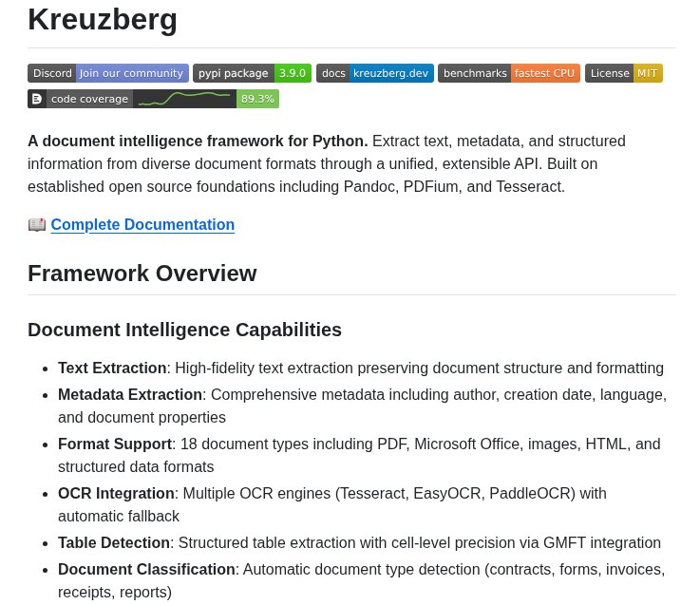Image resolution: width=700 pixels, height=605 pixels.
Task: Click the open book emoji icon
Action: [37, 224]
